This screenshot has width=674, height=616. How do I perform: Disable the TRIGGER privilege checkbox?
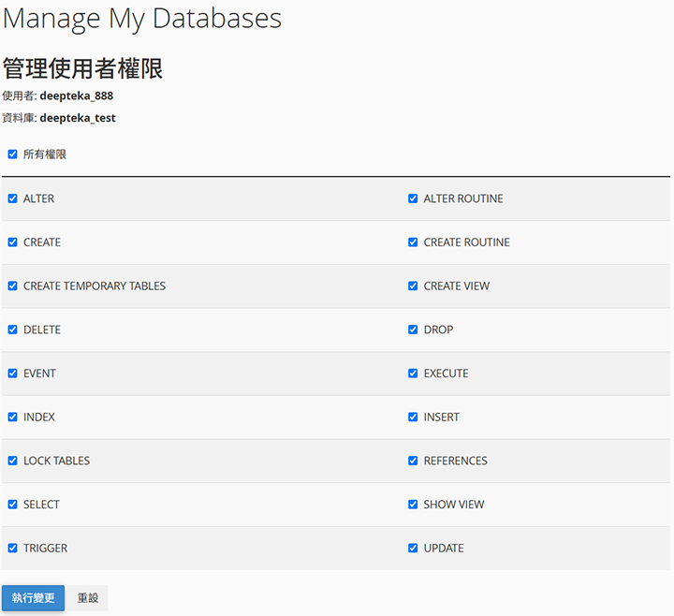click(13, 548)
